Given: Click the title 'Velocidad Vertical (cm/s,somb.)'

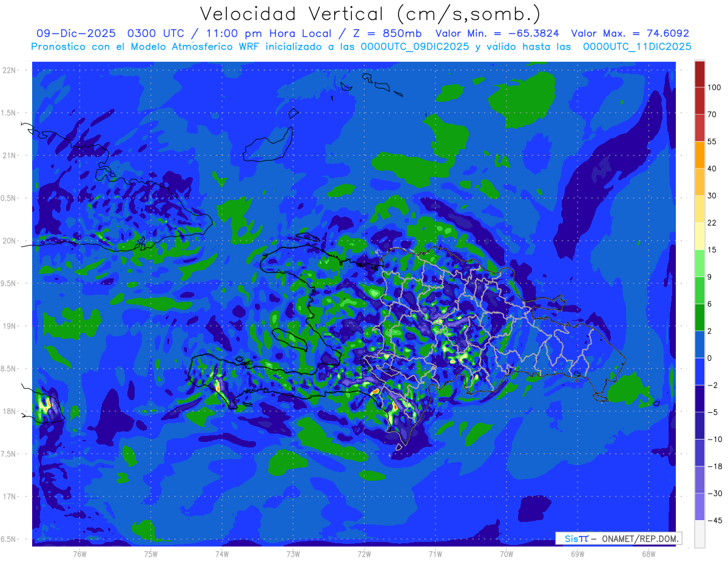Looking at the screenshot, I should coord(370,14).
